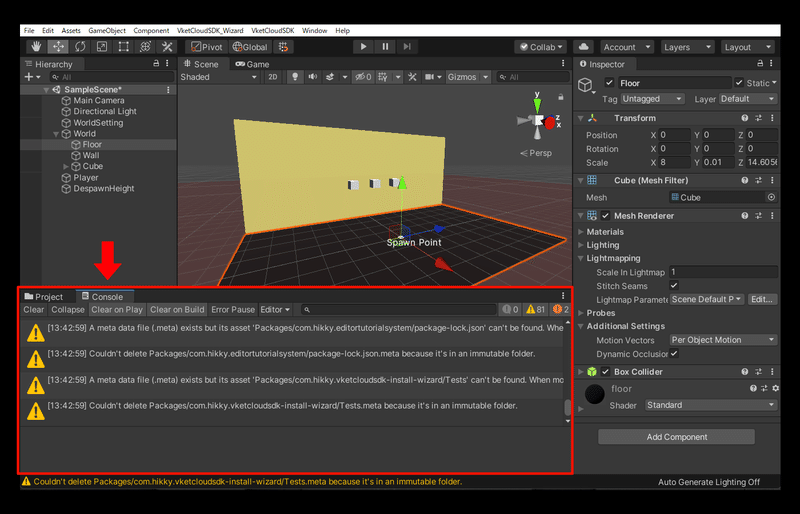Open Transform preset settings icon
800x514 pixels.
tap(759, 118)
